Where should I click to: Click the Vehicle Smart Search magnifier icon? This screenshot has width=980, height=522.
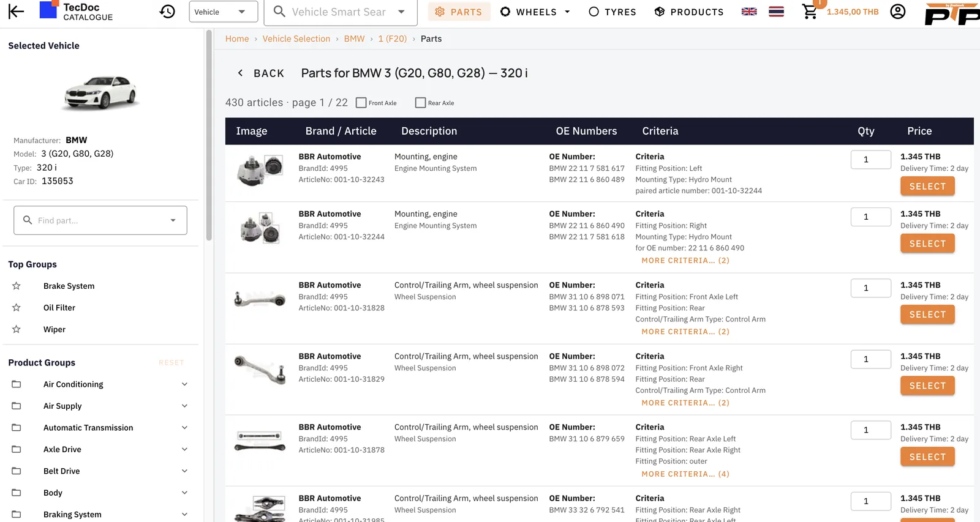(279, 12)
